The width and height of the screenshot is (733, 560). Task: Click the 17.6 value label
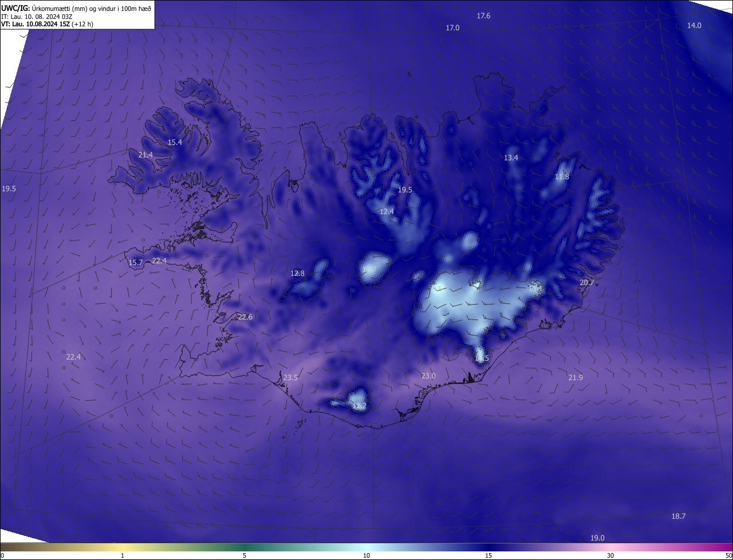tap(483, 16)
